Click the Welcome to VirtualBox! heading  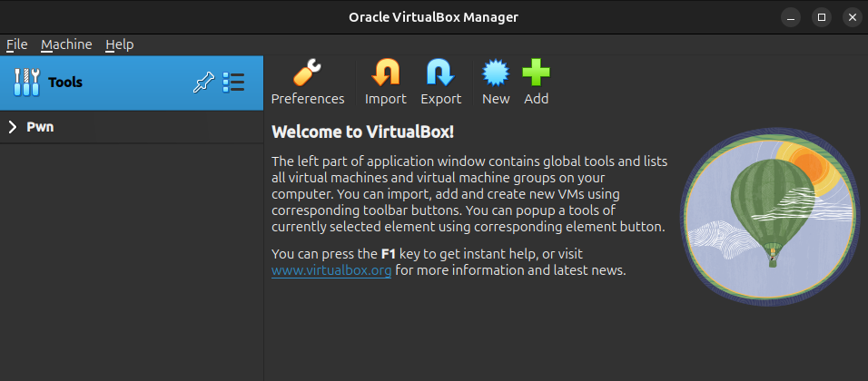(x=362, y=132)
